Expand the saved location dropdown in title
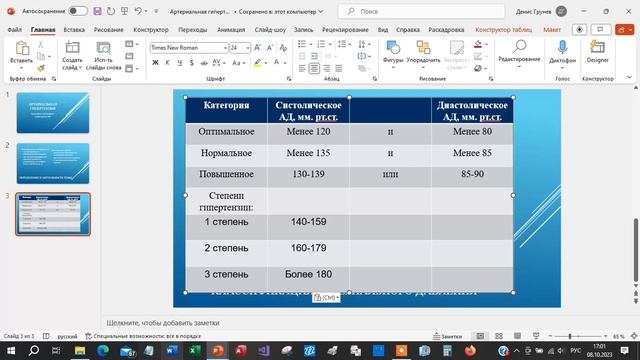This screenshot has width=640, height=360. click(321, 11)
